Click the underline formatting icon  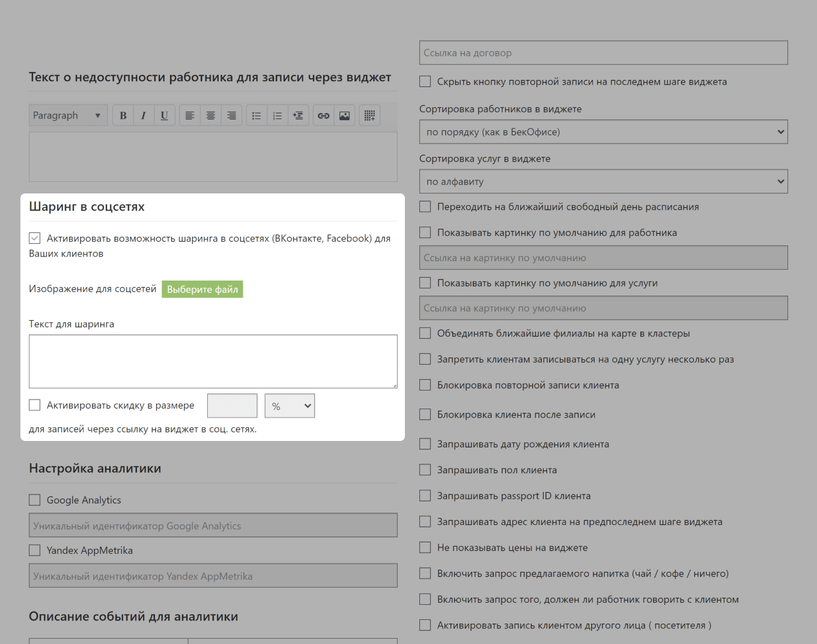(x=164, y=115)
